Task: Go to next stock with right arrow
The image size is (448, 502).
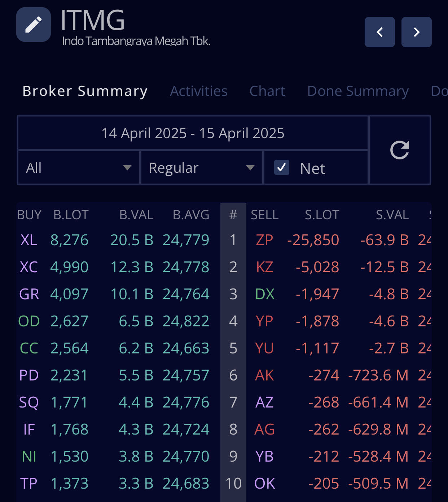Action: 416,32
